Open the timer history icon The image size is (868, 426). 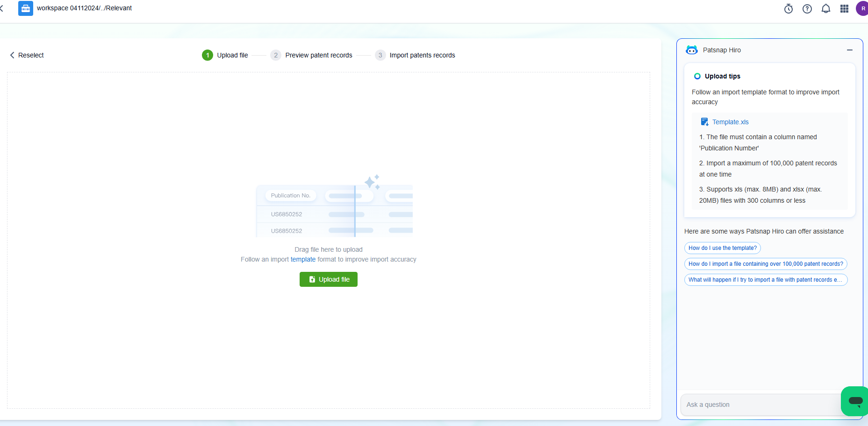(x=789, y=9)
